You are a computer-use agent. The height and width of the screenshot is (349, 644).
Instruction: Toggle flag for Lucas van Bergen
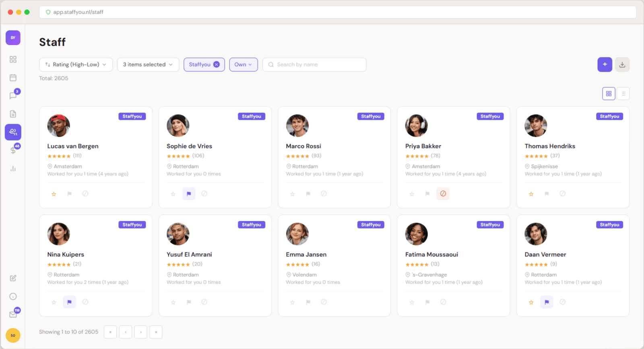coord(69,194)
